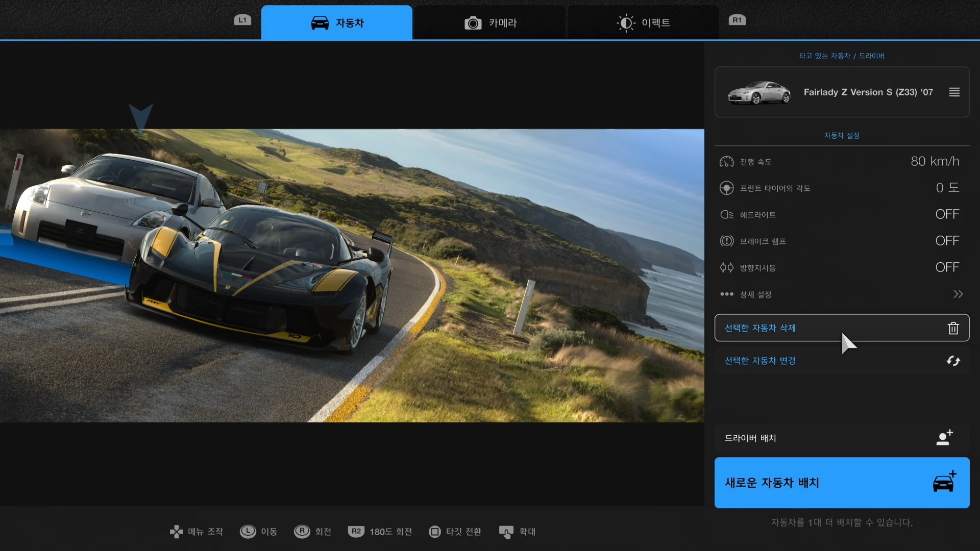Click the add-driver person icon

944,438
